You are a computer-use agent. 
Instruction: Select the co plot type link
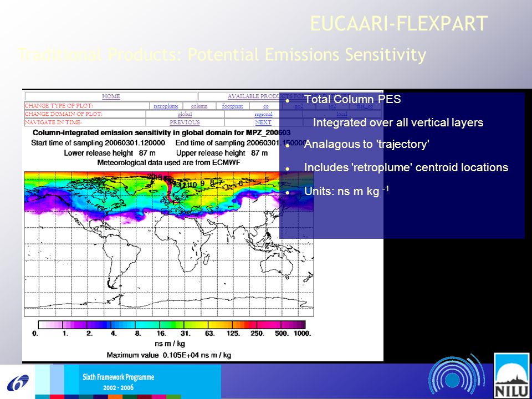point(265,106)
